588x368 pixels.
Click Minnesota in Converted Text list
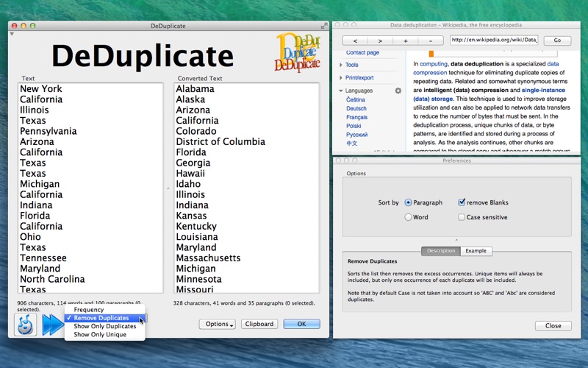click(x=198, y=279)
